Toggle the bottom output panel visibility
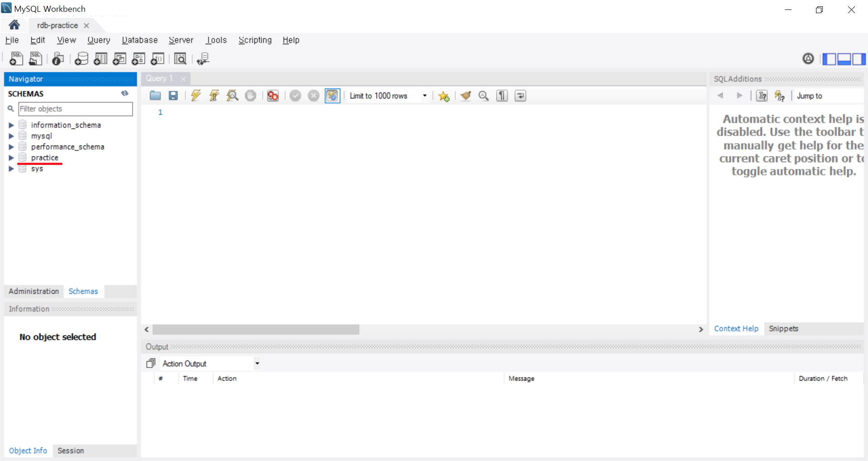The width and height of the screenshot is (868, 461). tap(844, 59)
